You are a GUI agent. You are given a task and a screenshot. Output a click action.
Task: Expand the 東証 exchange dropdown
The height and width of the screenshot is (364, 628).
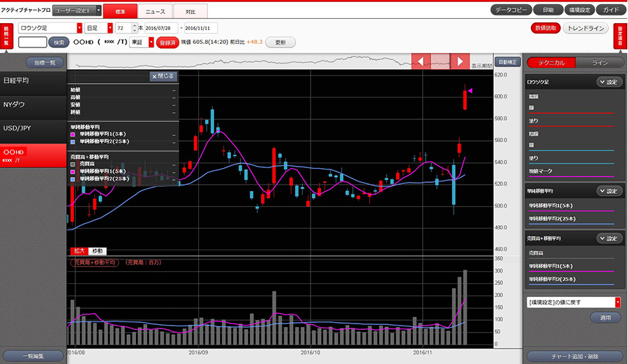151,42
